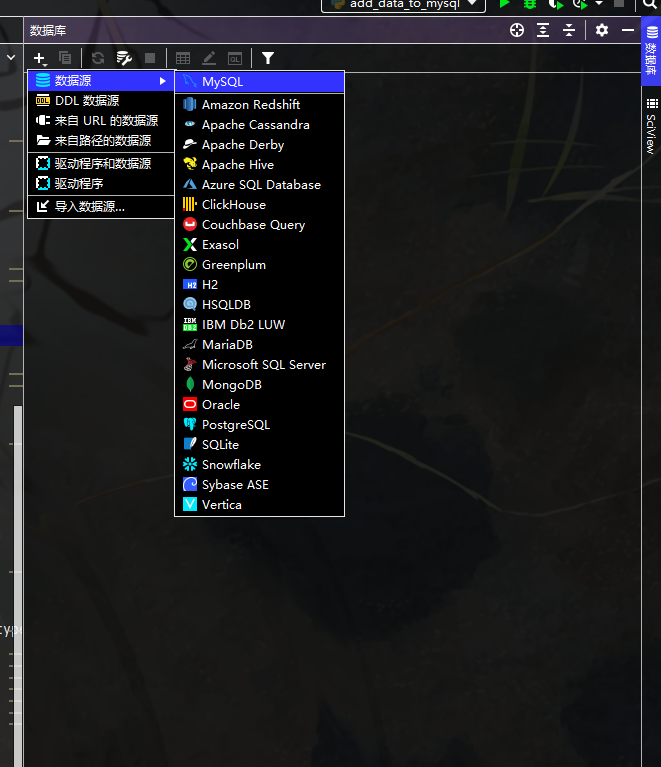This screenshot has height=767, width=661.
Task: Choose DDL 数据源 menu item
Action: (x=101, y=101)
